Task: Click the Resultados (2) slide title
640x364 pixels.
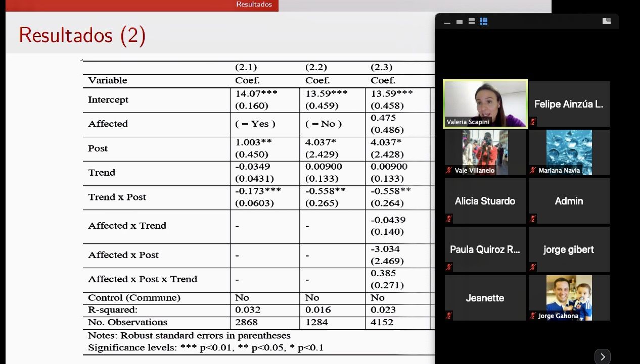Action: (x=82, y=35)
